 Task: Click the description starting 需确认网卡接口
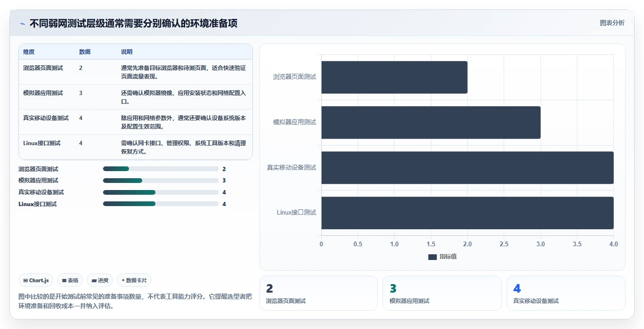coord(183,147)
